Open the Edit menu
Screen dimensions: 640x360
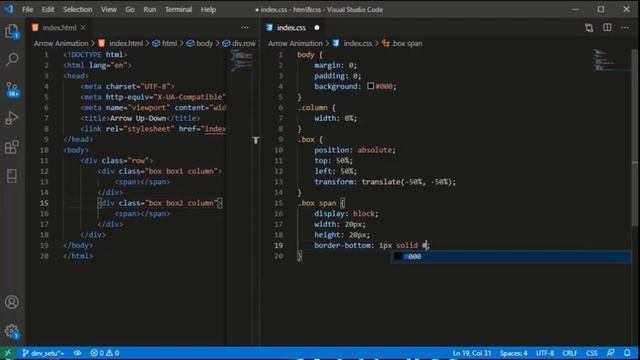click(48, 9)
